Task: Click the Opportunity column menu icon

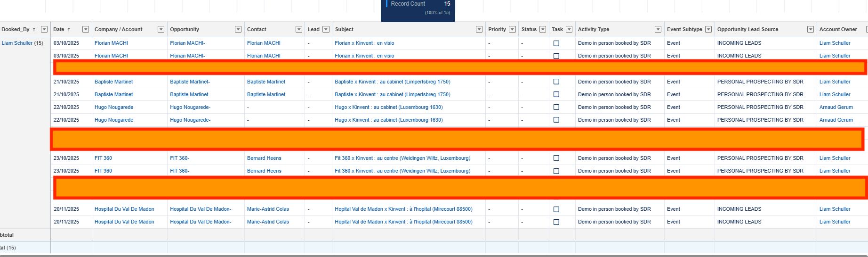Action: point(238,29)
